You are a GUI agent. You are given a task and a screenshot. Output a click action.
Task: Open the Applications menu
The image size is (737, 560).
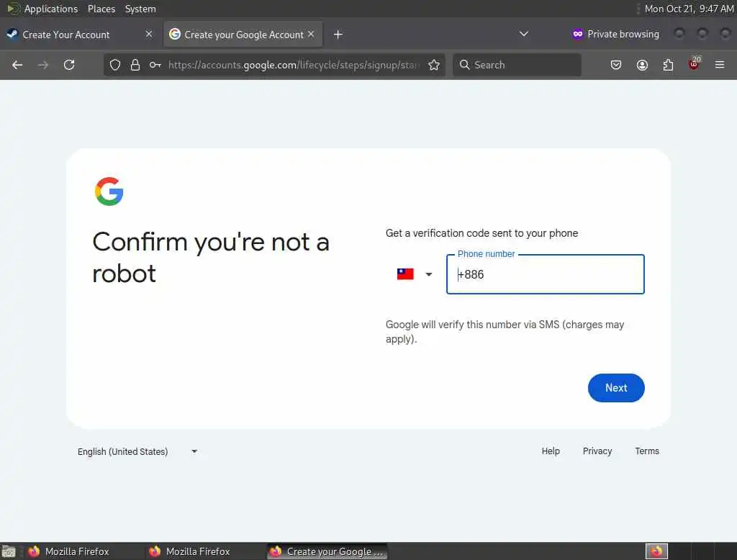click(51, 9)
